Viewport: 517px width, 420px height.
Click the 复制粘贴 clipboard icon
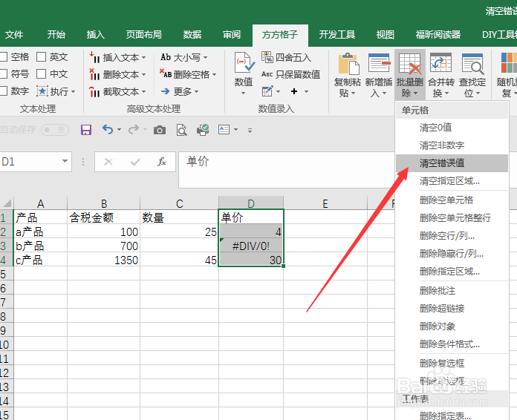coord(348,63)
